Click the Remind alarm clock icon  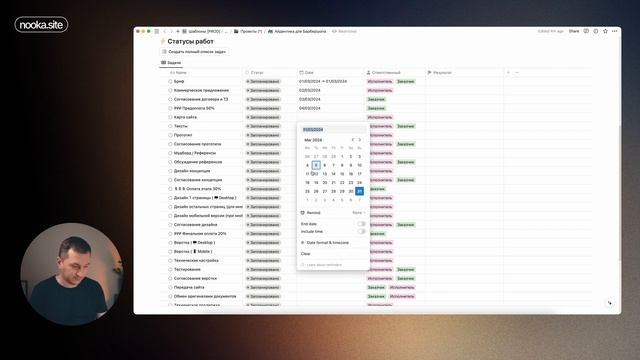(302, 213)
